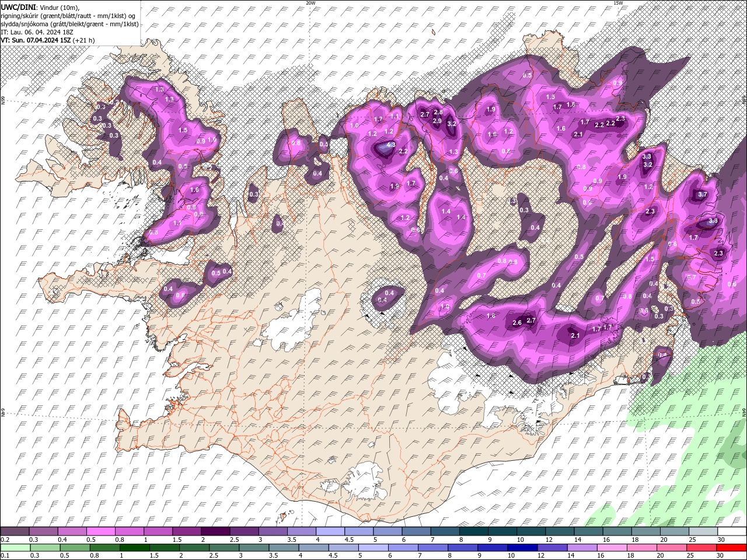The height and width of the screenshot is (560, 747).
Task: Click the IT: Lau. 06. 04. 2024 18Z line
Action: click(x=37, y=32)
